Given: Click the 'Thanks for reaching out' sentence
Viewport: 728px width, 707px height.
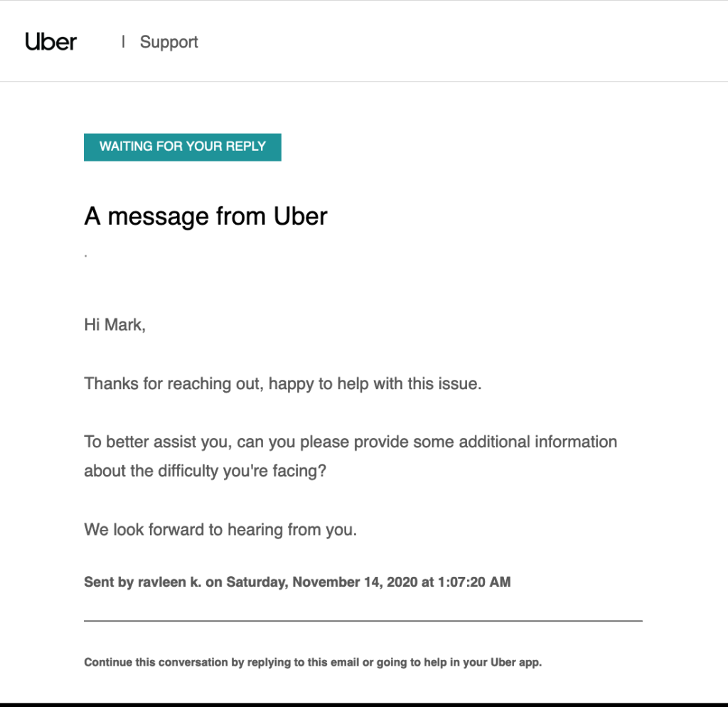Looking at the screenshot, I should 283,384.
